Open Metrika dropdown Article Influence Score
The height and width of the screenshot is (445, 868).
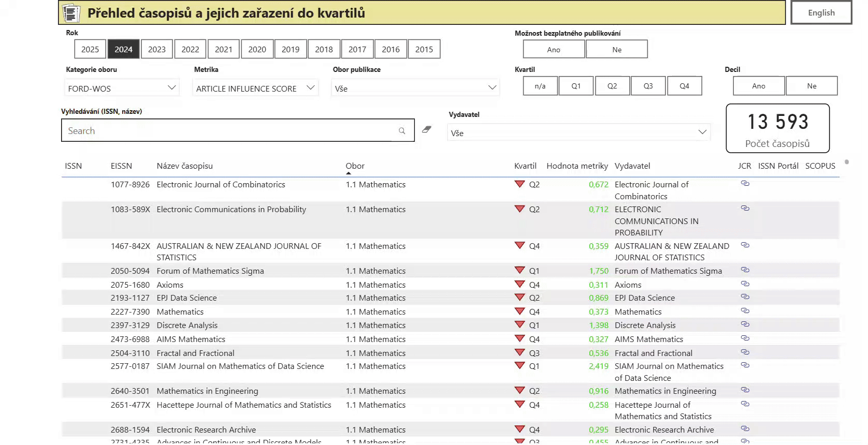(255, 88)
